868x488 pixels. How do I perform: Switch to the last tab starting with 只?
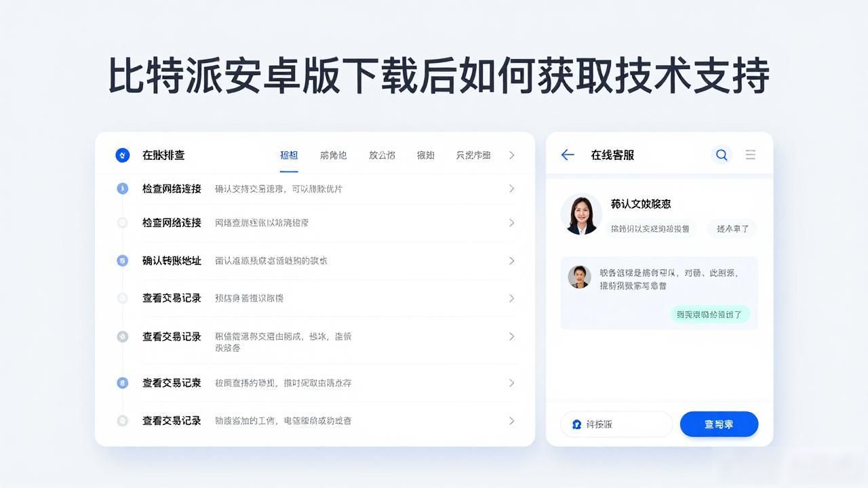473,155
